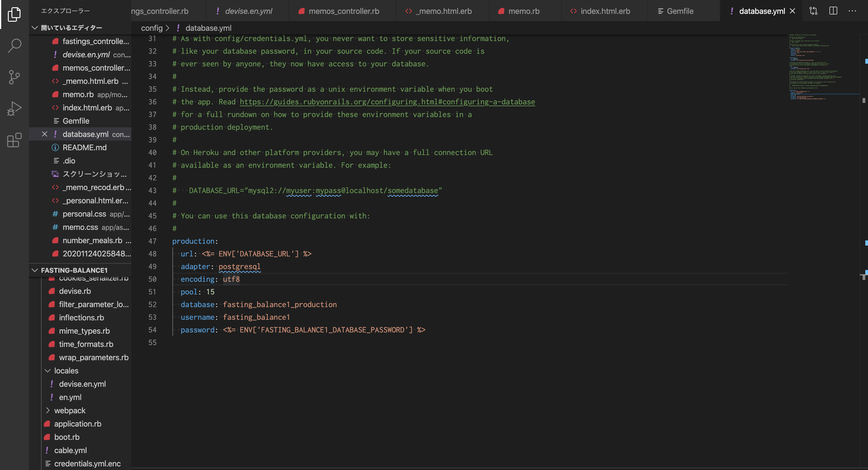Open the rubyonrails guides URL link

coord(387,102)
